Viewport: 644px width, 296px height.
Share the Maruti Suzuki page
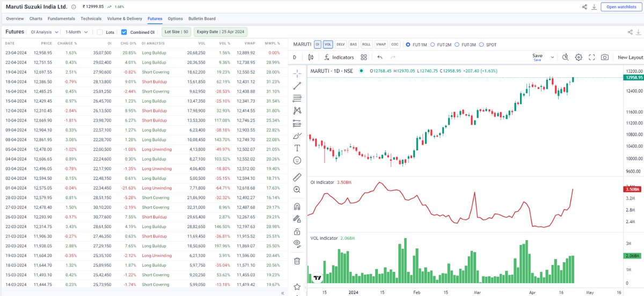(584, 7)
